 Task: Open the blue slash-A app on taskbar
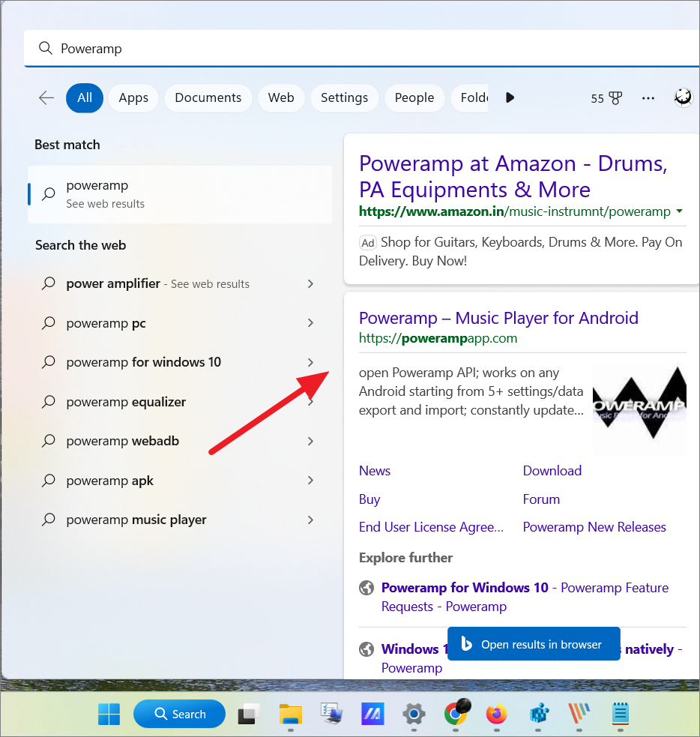[x=372, y=714]
